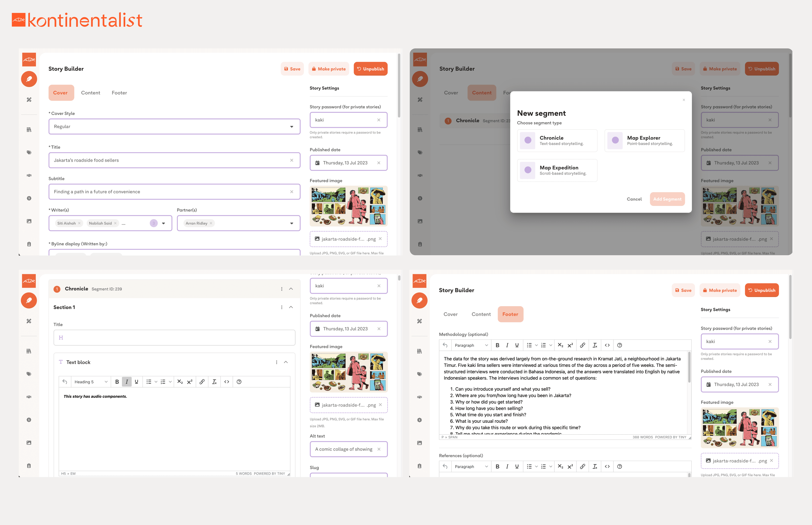Apply subscript in the Text block editor
The height and width of the screenshot is (525, 812).
180,382
